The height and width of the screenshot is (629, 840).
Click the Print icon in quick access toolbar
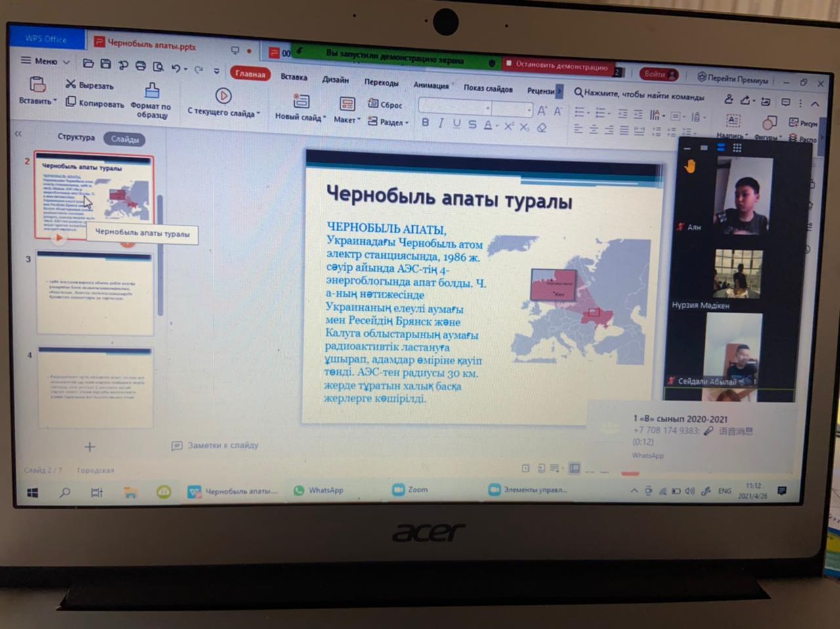[x=140, y=66]
